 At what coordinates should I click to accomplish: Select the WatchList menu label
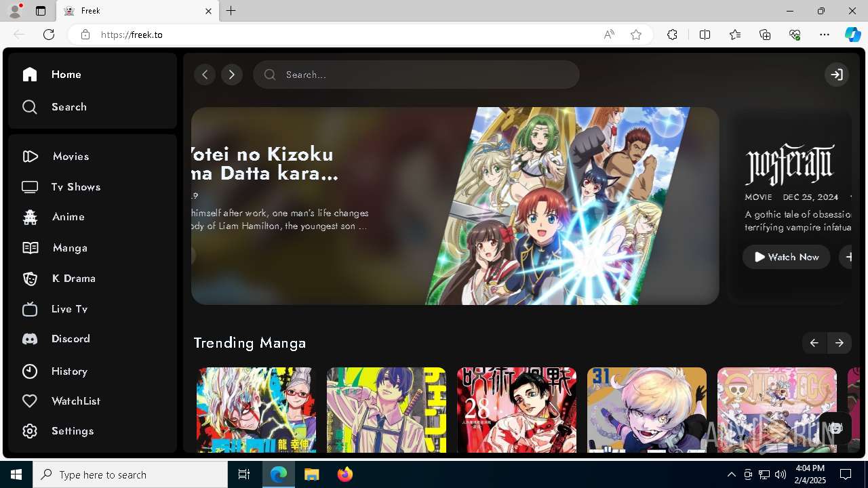[x=76, y=401]
